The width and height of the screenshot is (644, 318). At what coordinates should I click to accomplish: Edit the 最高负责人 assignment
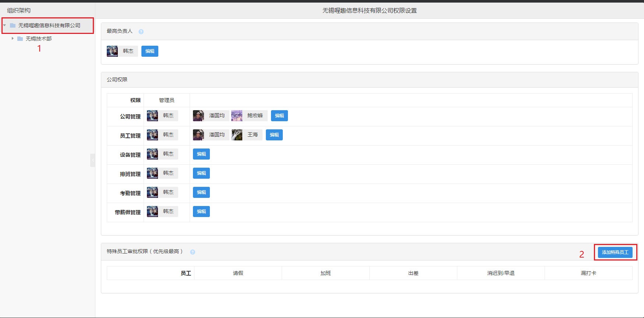[150, 51]
